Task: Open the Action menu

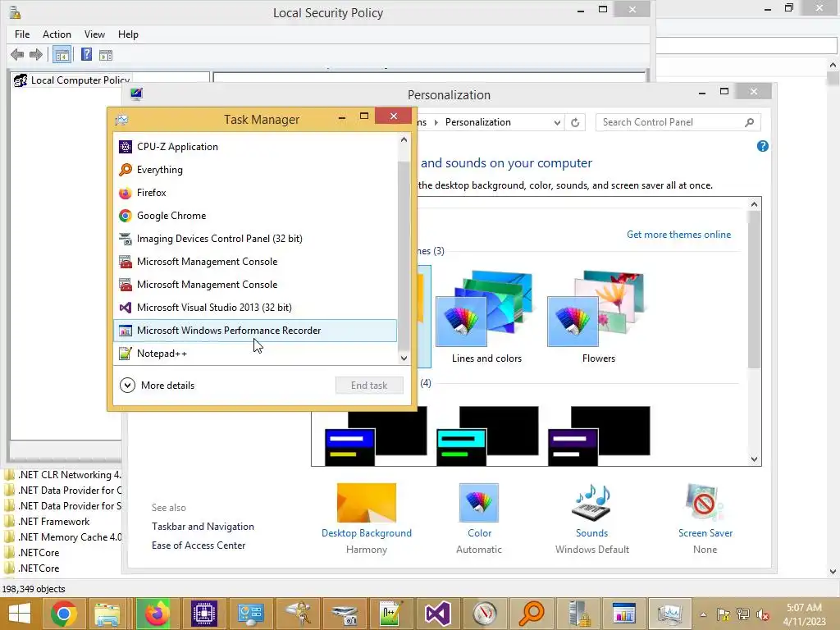Action: click(57, 34)
